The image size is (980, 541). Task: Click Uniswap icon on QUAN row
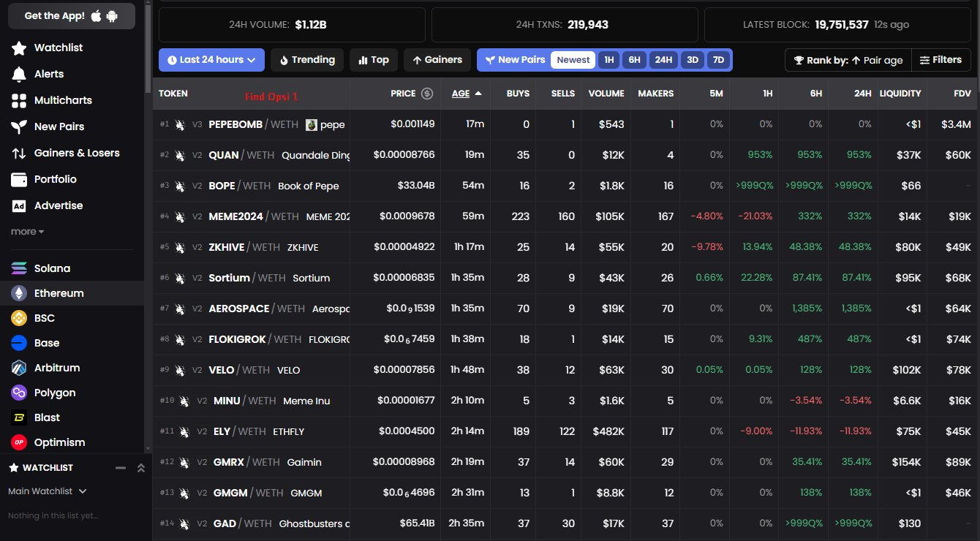pos(180,155)
